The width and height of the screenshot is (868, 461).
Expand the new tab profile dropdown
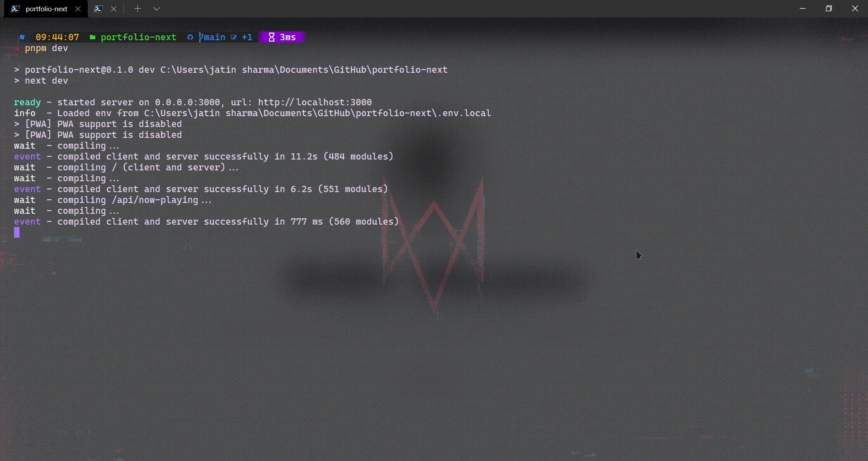[x=156, y=9]
